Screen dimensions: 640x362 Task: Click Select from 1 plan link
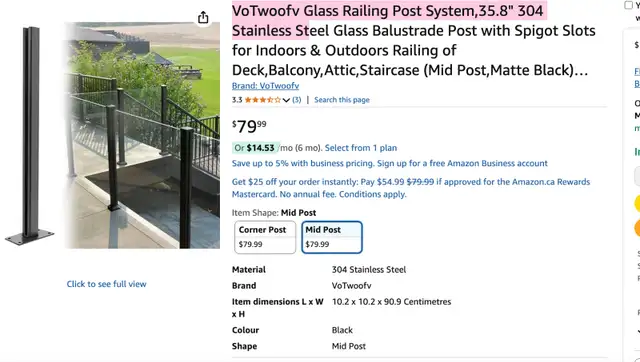(x=361, y=148)
